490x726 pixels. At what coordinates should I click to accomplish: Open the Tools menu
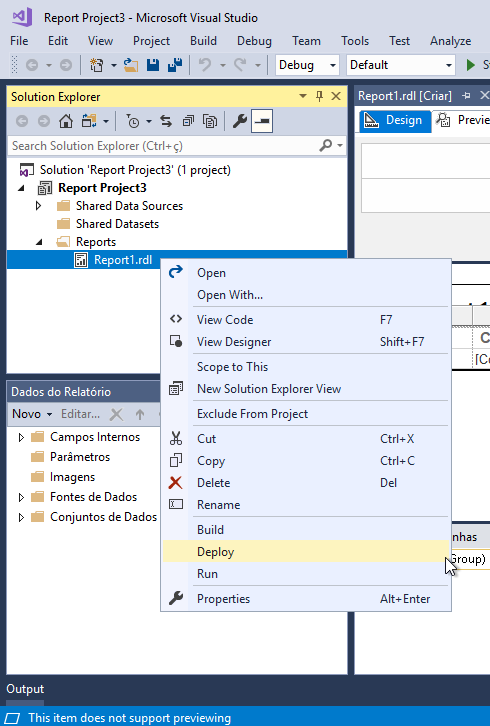point(355,41)
